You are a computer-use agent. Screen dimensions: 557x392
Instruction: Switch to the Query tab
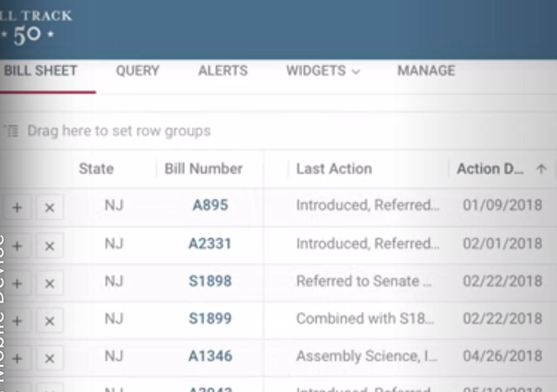click(137, 71)
